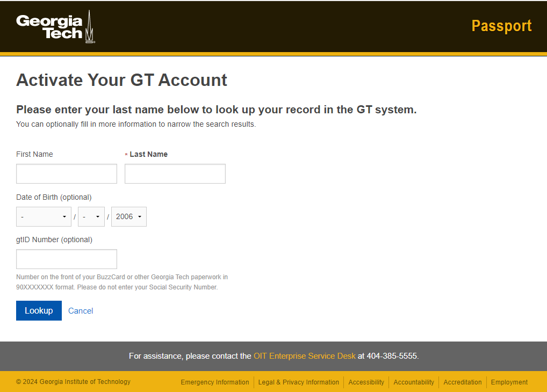Click the Date of Birth (optional) label
Image resolution: width=547 pixels, height=392 pixels.
click(54, 197)
